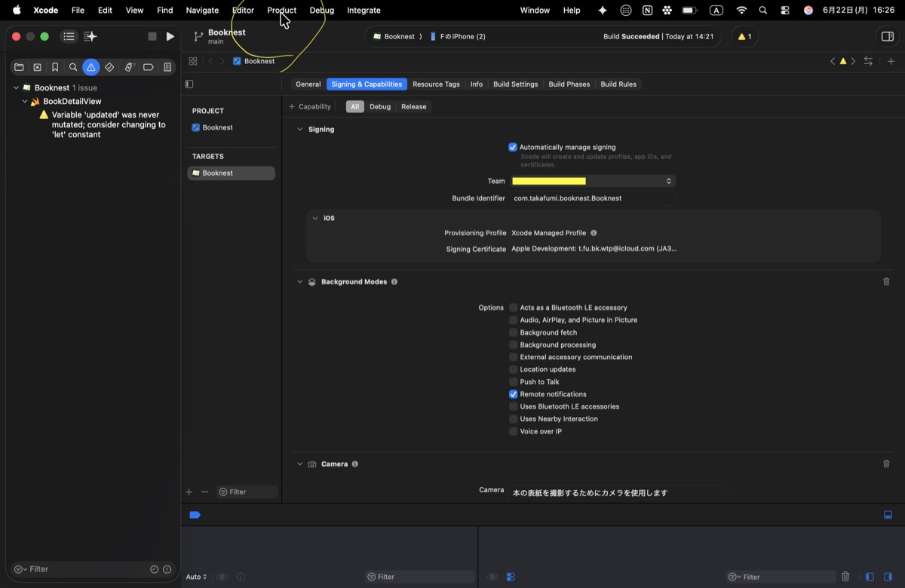
Task: Add a capability with + Capability
Action: coord(310,107)
